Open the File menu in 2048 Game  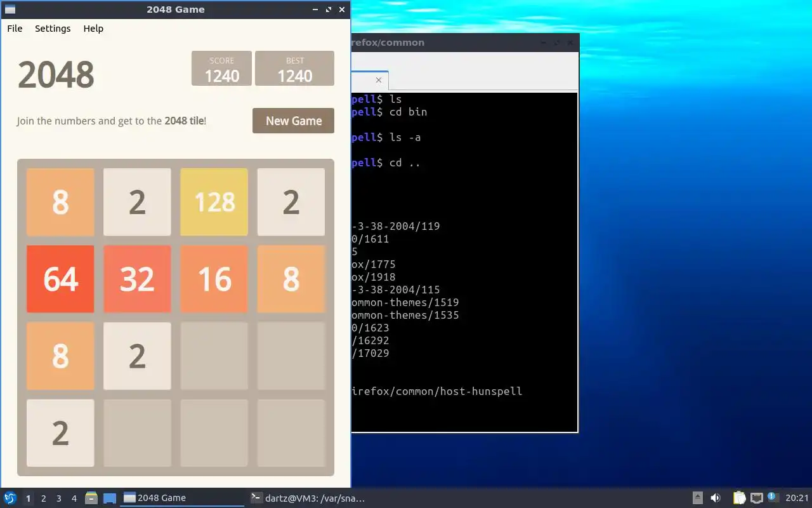(x=15, y=29)
